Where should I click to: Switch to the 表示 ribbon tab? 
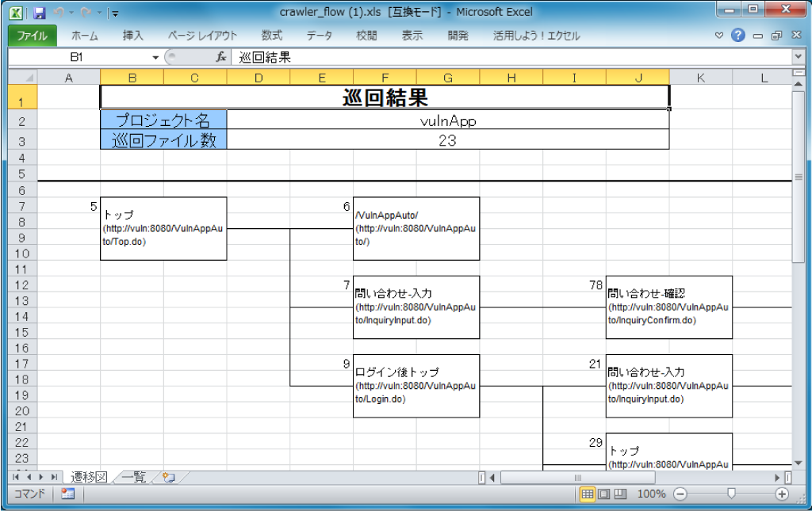pos(412,36)
